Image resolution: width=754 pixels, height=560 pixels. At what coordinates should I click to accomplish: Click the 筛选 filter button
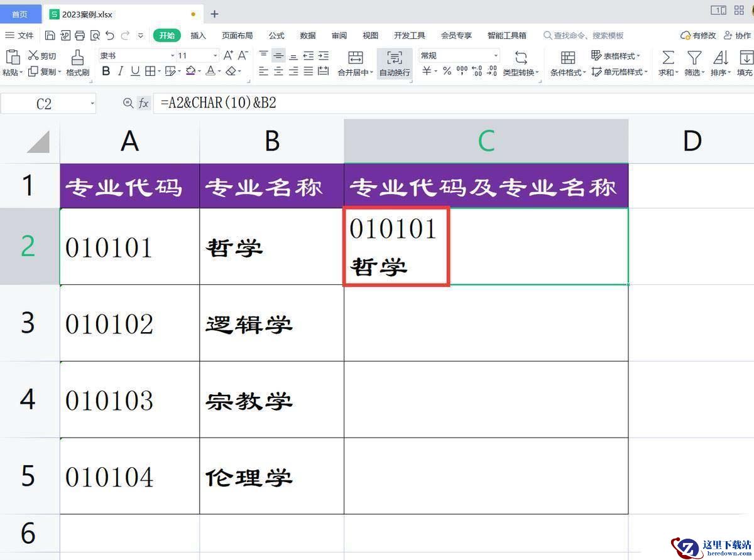point(694,63)
